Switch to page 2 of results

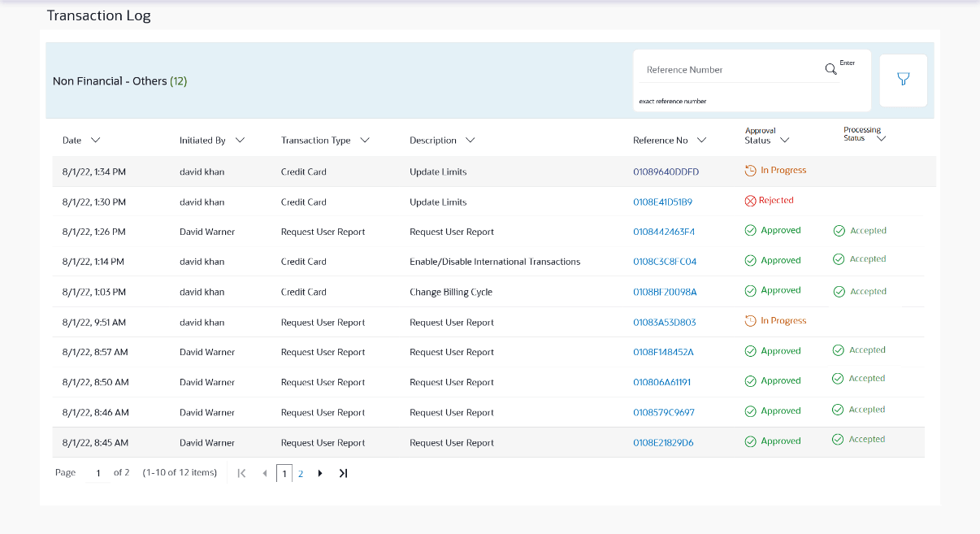coord(300,474)
